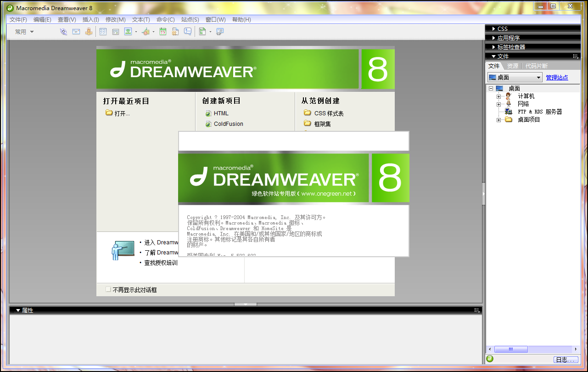Click the 管理站点 link

click(557, 78)
